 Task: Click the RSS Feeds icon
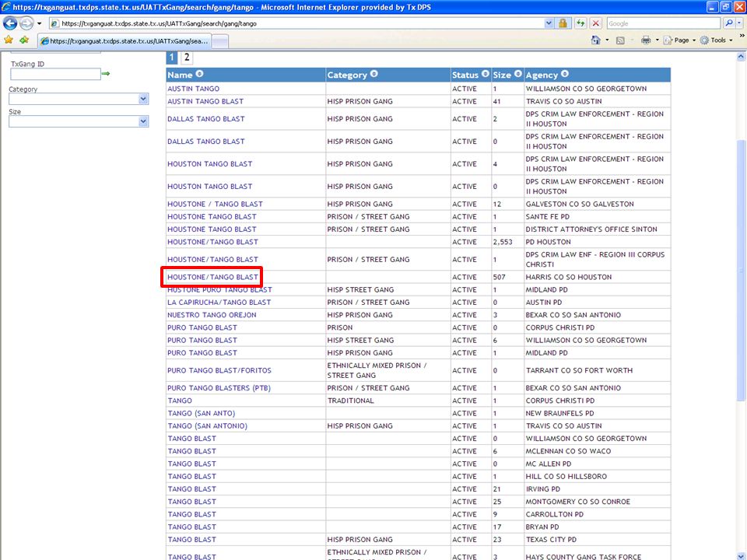(620, 40)
